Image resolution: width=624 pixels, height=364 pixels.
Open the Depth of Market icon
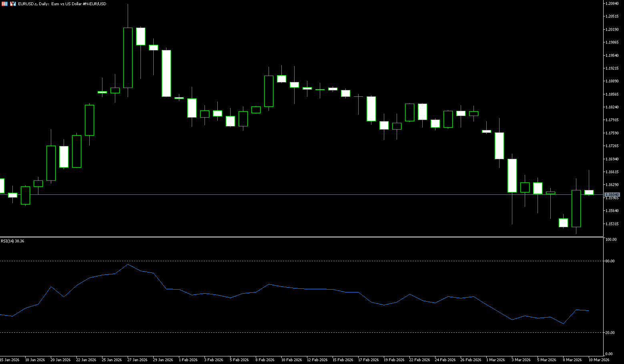coord(13,4)
